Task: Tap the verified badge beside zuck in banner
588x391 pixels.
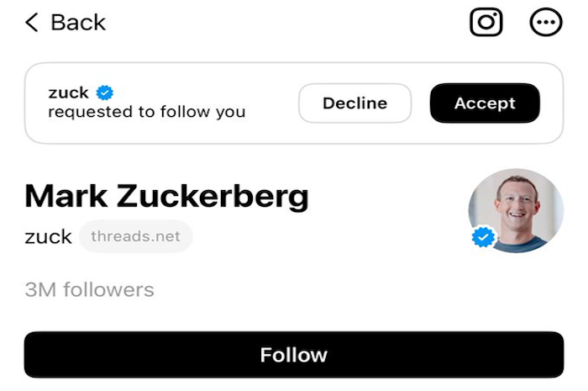Action: click(x=105, y=92)
